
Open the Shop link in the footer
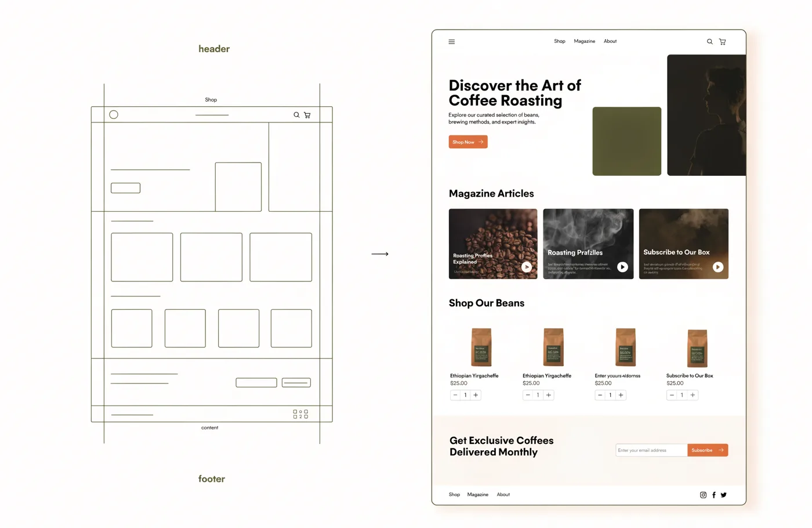coord(454,494)
